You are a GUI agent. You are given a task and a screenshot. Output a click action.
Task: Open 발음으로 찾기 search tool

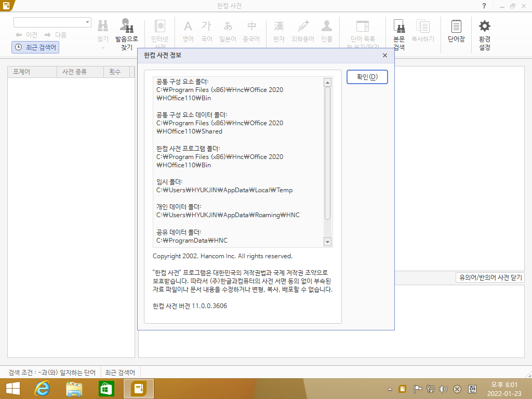[127, 34]
